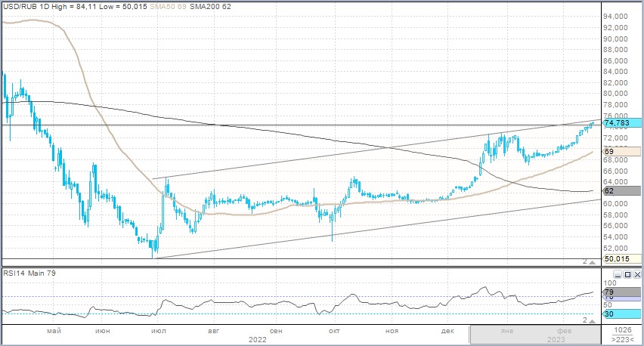Click the 1026 bar counter in corner
The height and width of the screenshot is (346, 644).
[x=623, y=331]
